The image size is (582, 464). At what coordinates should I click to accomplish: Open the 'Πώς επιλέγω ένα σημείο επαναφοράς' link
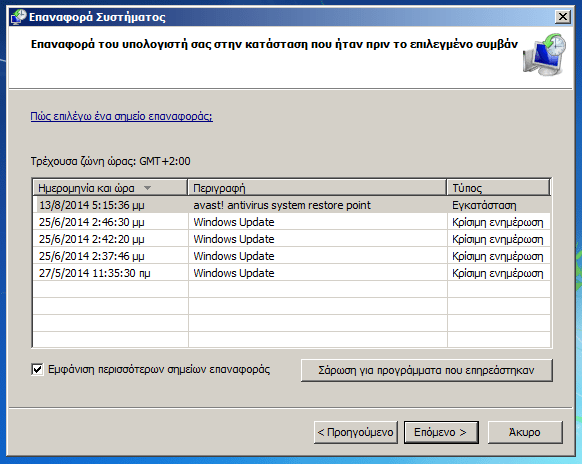pos(121,116)
